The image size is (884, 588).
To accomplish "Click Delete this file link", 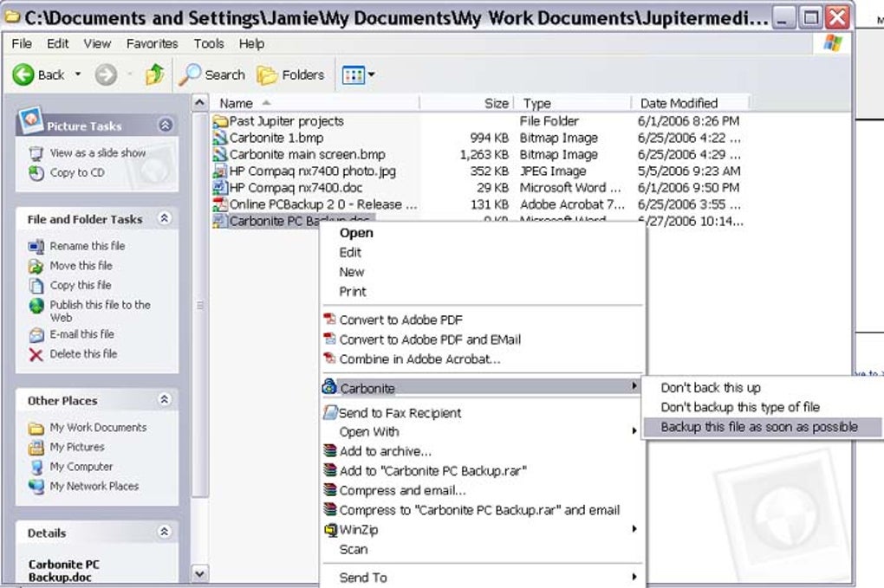I will [83, 354].
